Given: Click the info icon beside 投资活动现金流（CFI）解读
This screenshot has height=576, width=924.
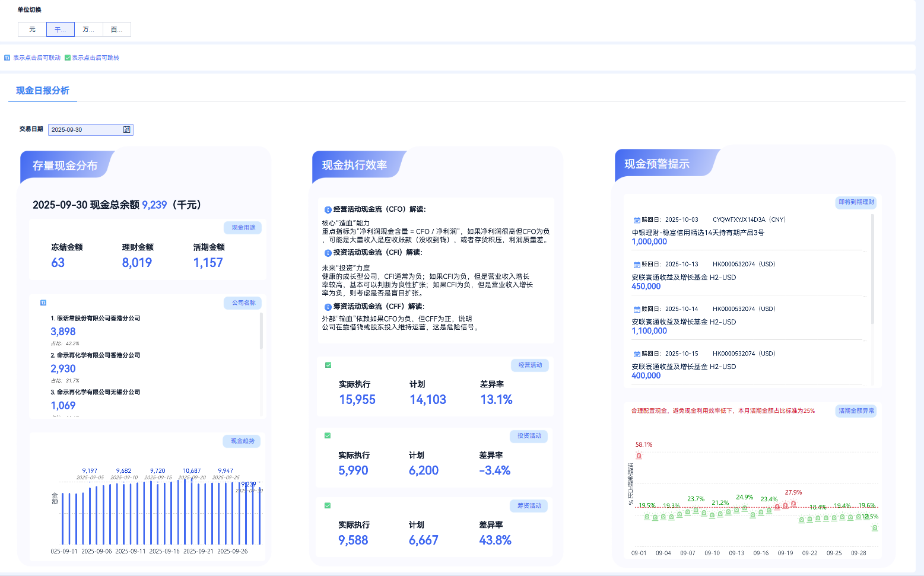Looking at the screenshot, I should pyautogui.click(x=328, y=253).
